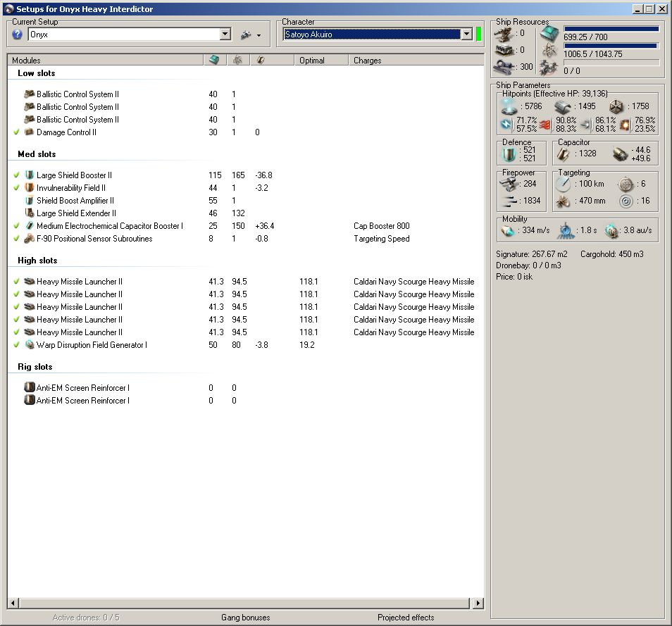The width and height of the screenshot is (672, 626).
Task: Click the align time icon showing 1.8 s
Action: [566, 230]
